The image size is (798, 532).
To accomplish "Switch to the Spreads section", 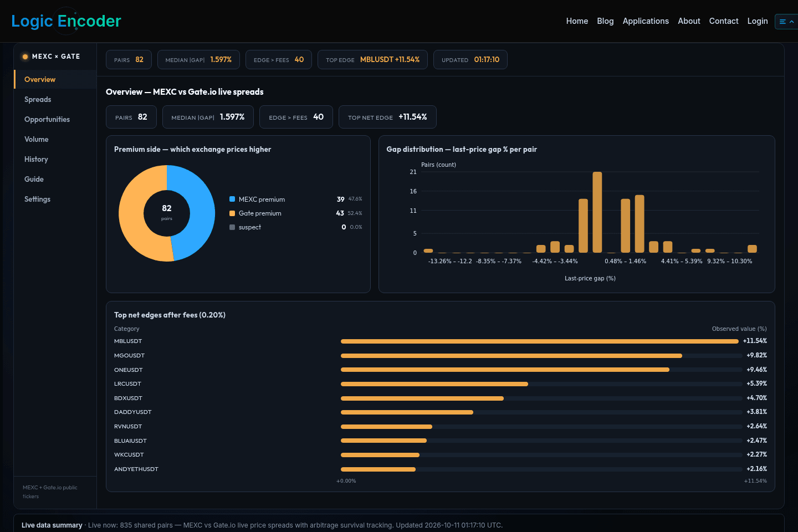I will point(55,99).
